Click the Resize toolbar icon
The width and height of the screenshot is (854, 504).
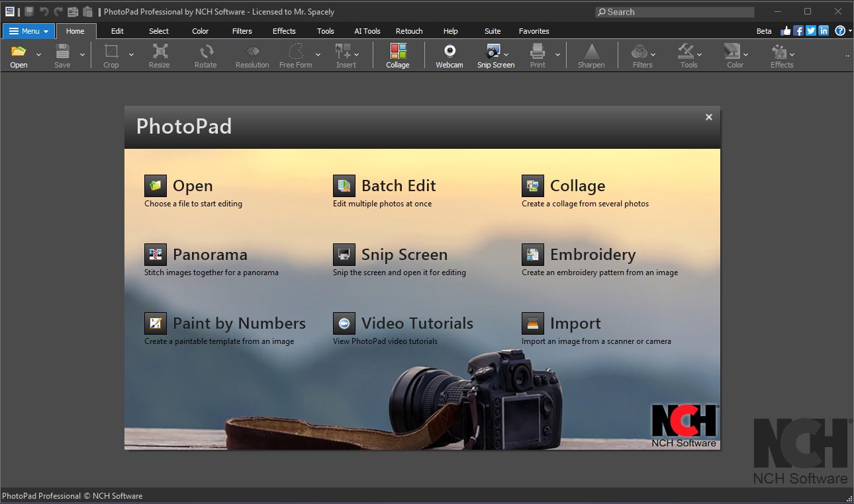(x=160, y=52)
